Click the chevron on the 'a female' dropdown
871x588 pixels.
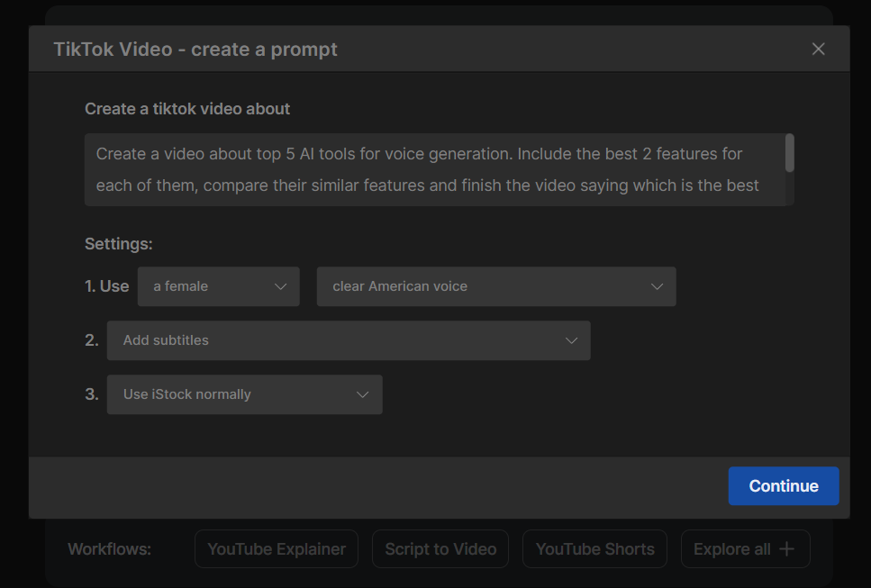(279, 286)
